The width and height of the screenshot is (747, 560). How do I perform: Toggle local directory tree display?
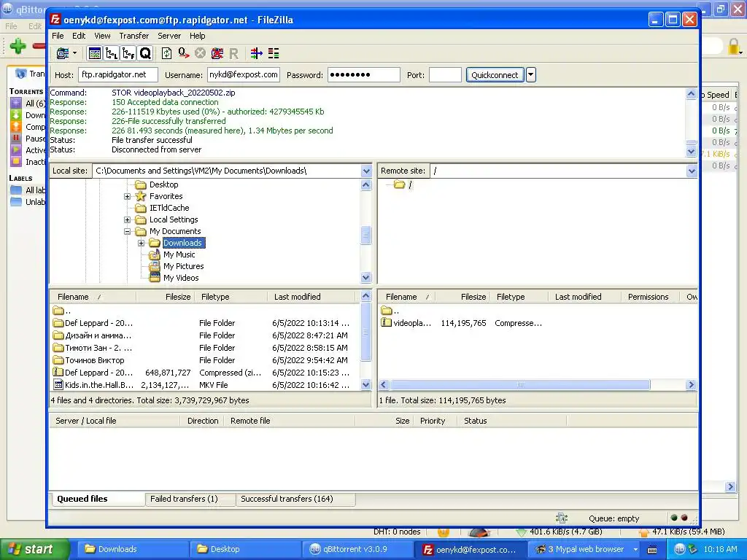click(x=112, y=53)
